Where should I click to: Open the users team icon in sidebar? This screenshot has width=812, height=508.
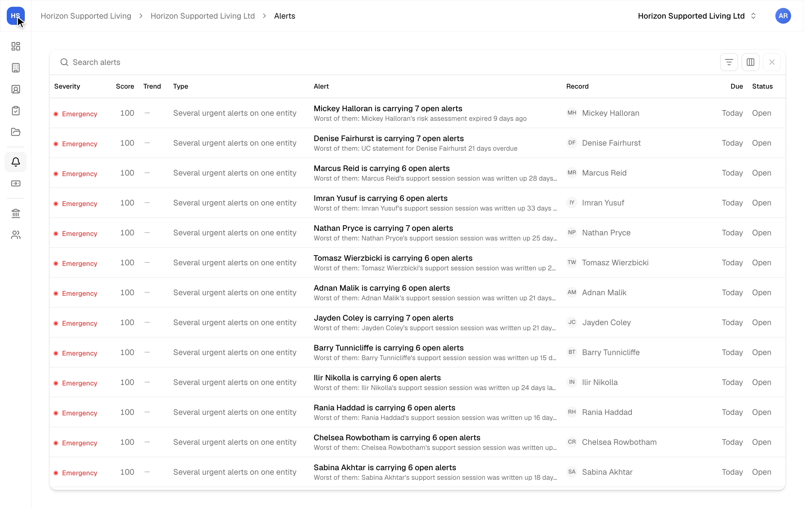[x=16, y=235]
